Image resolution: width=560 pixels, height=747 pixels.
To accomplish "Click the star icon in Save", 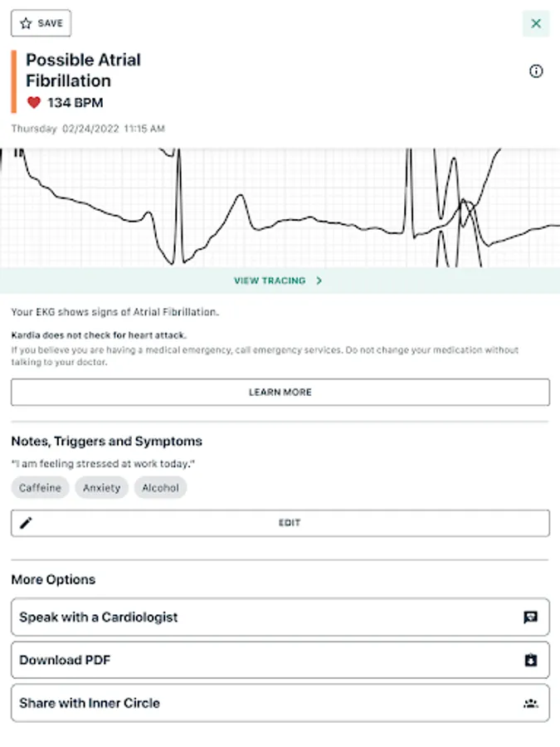I will click(25, 23).
